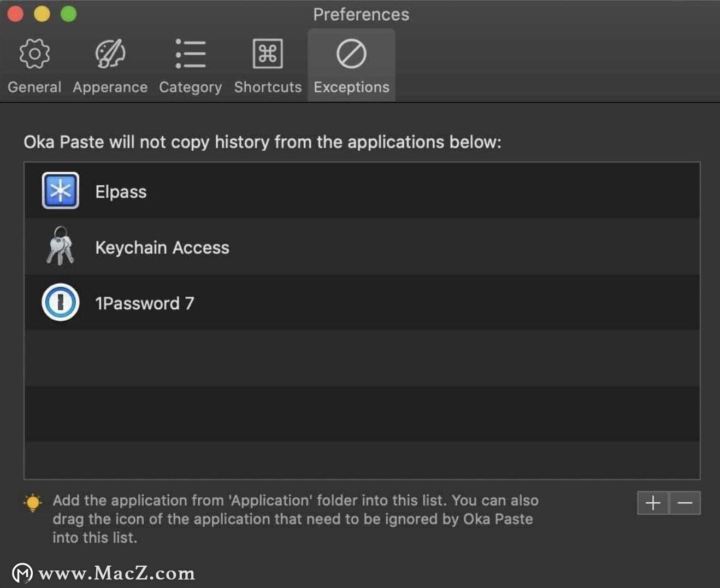Open the Apperance palette icon
Image resolution: width=720 pixels, height=588 pixels.
(x=110, y=54)
